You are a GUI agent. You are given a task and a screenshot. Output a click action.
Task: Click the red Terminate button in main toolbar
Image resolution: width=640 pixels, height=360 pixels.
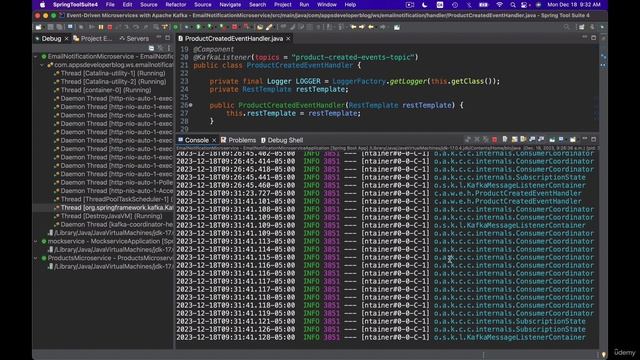tap(110, 27)
